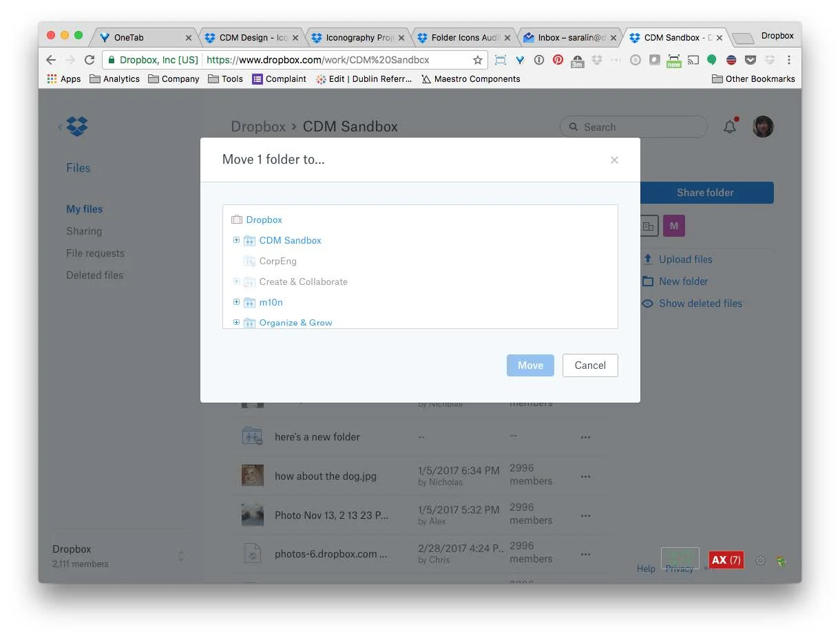Image resolution: width=840 pixels, height=638 pixels.
Task: Open the account avatar menu
Action: 763,127
